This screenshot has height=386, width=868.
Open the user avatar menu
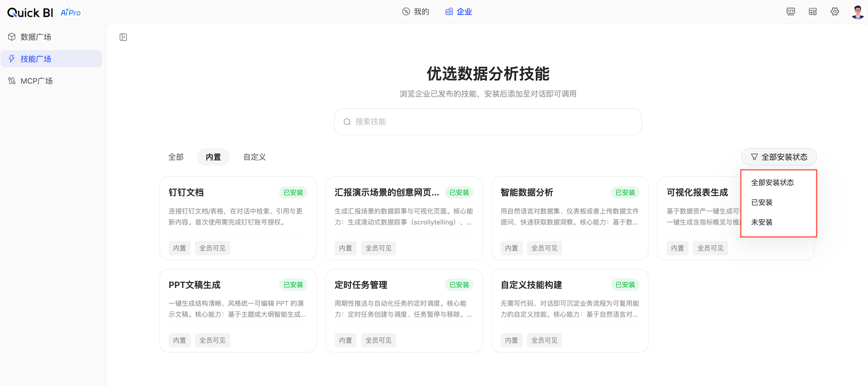point(857,12)
